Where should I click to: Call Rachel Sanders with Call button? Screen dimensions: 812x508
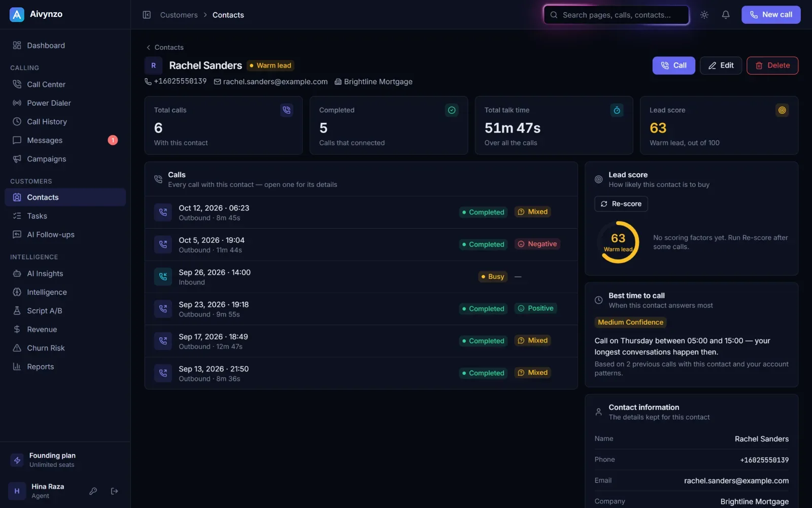pos(673,66)
